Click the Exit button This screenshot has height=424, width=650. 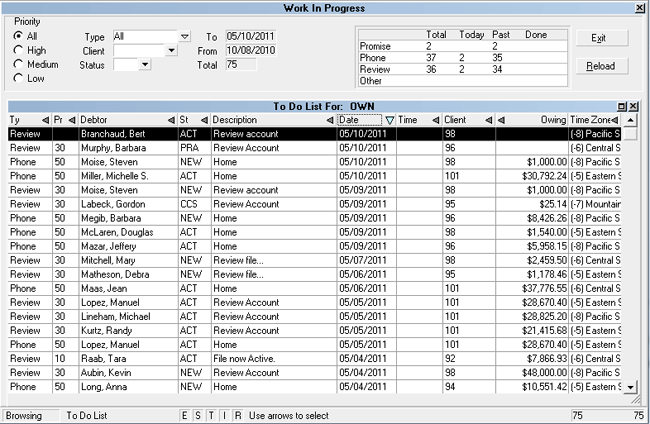coord(602,38)
